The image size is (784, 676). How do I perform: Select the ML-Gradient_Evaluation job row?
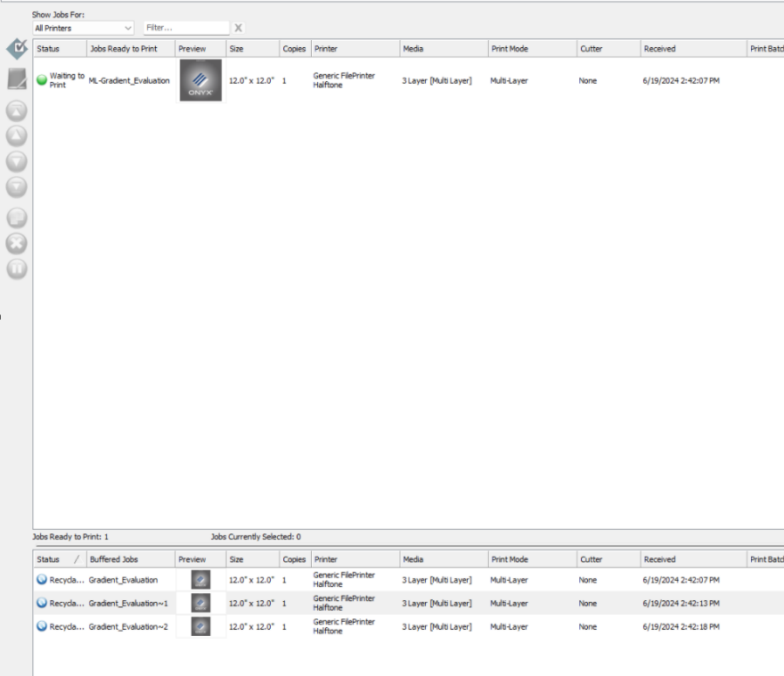pyautogui.click(x=128, y=81)
